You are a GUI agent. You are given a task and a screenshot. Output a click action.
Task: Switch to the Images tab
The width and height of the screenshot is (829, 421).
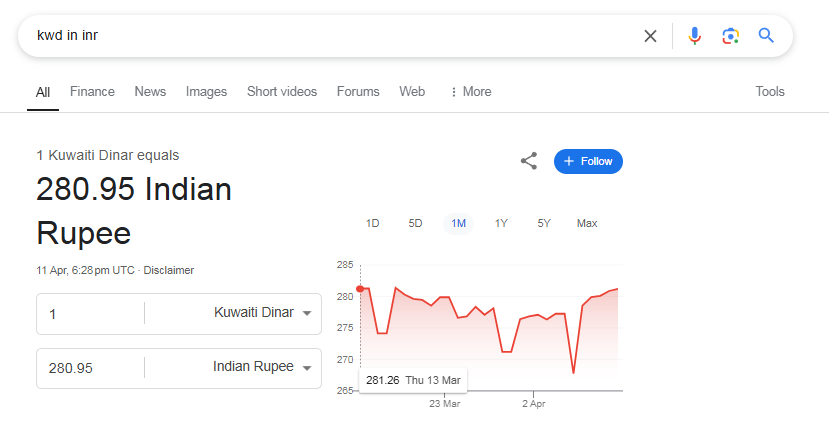(206, 91)
